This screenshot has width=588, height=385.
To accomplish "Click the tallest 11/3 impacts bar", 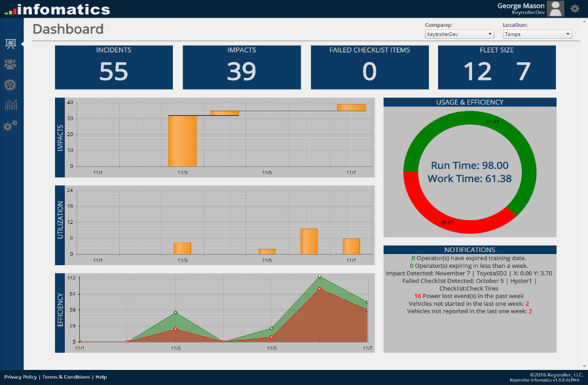I will (183, 141).
